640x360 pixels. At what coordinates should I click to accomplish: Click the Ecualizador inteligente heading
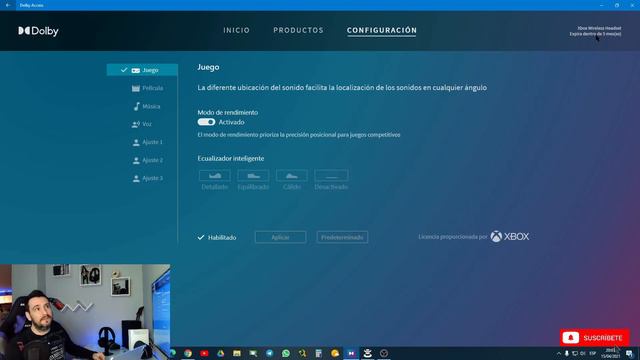[x=231, y=158]
